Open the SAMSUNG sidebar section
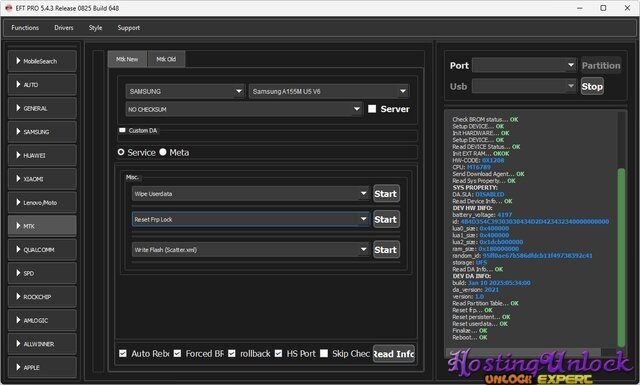Image resolution: width=640 pixels, height=385 pixels. [42, 131]
